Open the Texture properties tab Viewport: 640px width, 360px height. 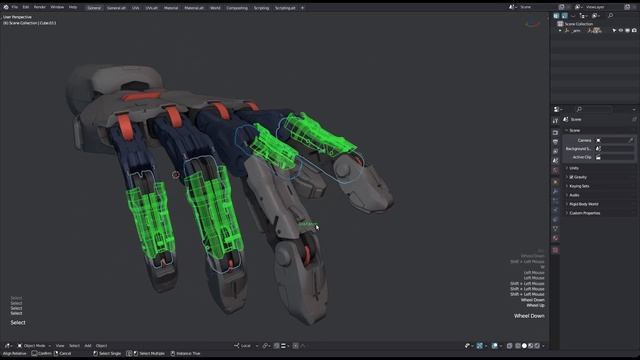(x=556, y=250)
